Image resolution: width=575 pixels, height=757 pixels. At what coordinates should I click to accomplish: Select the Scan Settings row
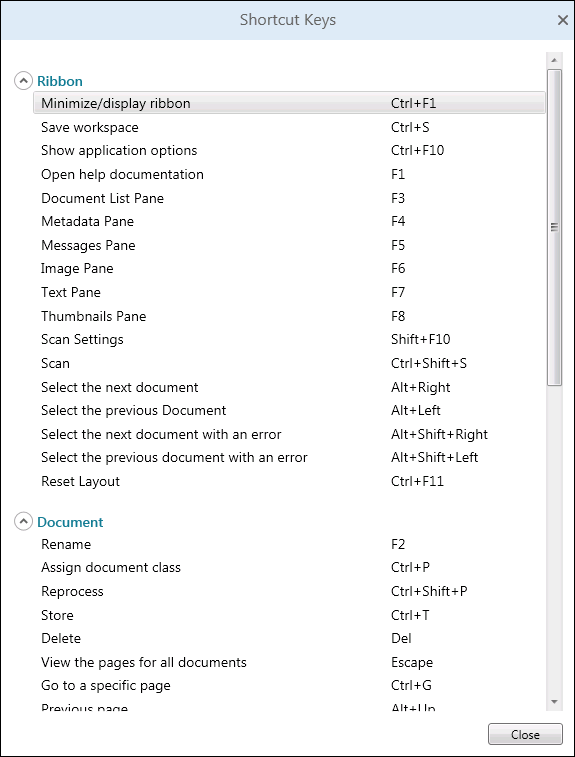289,339
